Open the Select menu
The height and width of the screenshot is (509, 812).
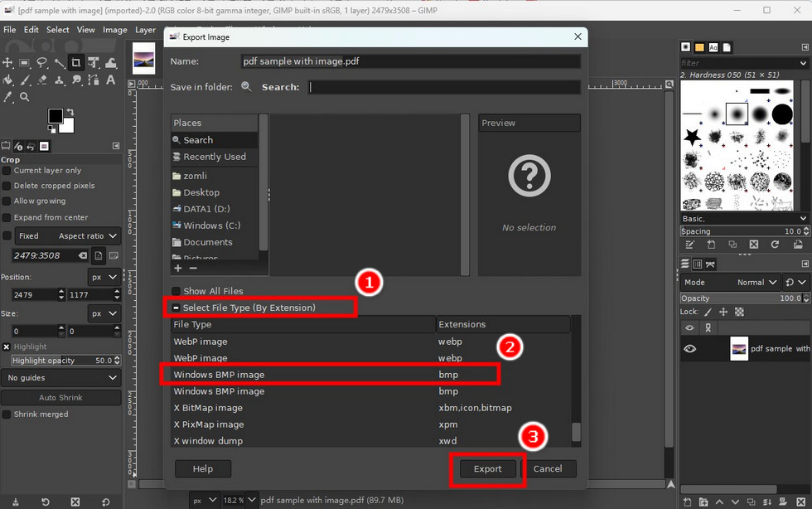[57, 29]
